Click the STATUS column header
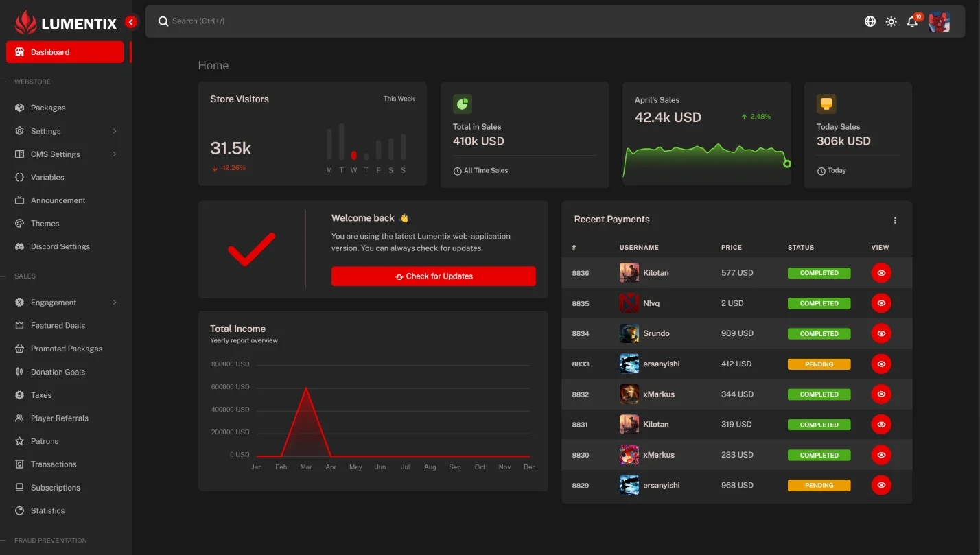This screenshot has width=980, height=555. 801,248
